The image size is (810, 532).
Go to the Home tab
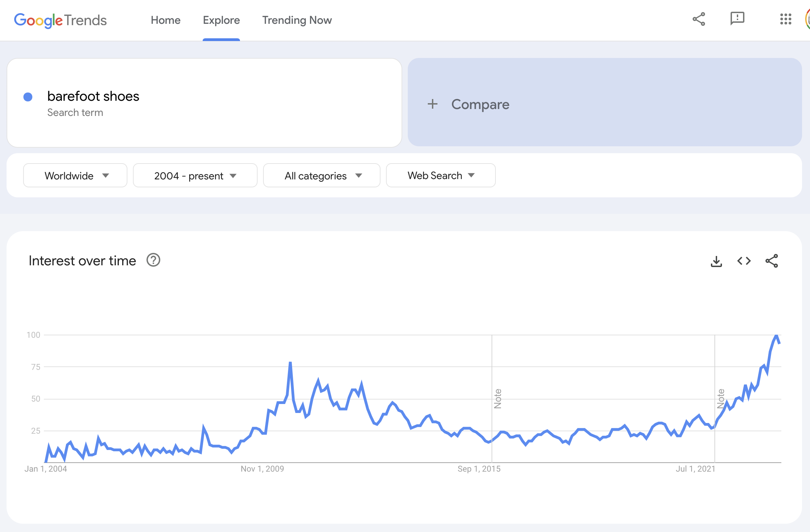pos(165,20)
